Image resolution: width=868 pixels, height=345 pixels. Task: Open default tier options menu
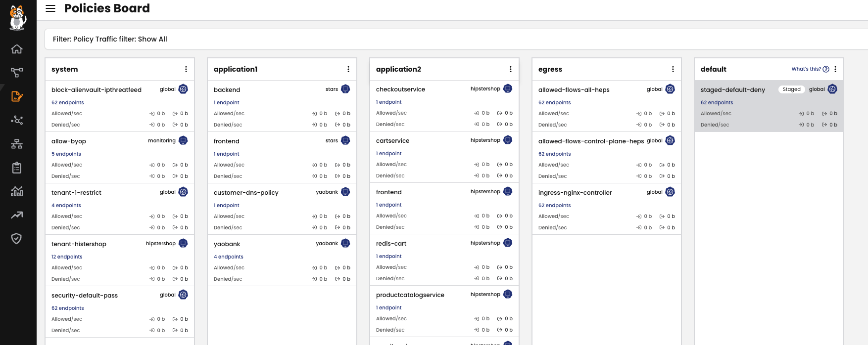click(x=835, y=69)
